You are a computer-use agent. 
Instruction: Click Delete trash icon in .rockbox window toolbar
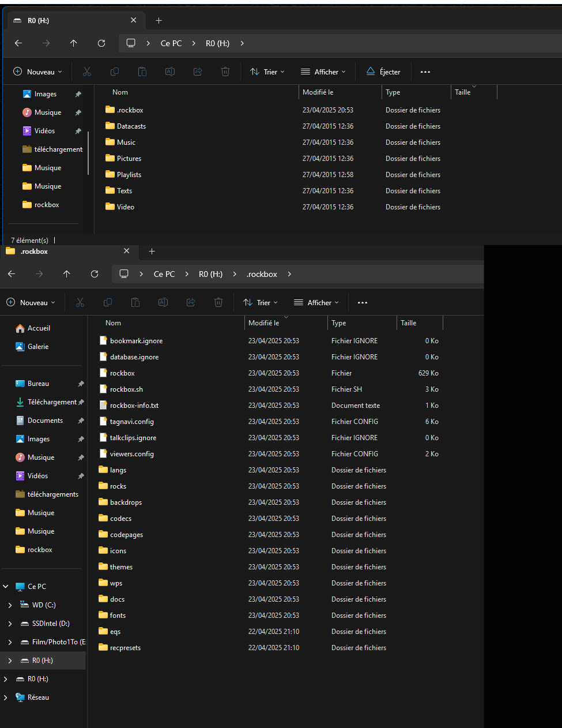click(x=218, y=302)
